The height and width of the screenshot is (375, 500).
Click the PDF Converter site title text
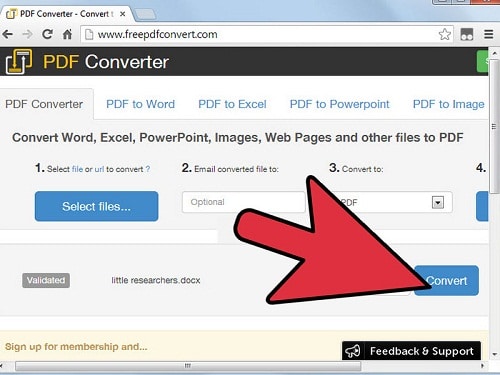[x=106, y=62]
